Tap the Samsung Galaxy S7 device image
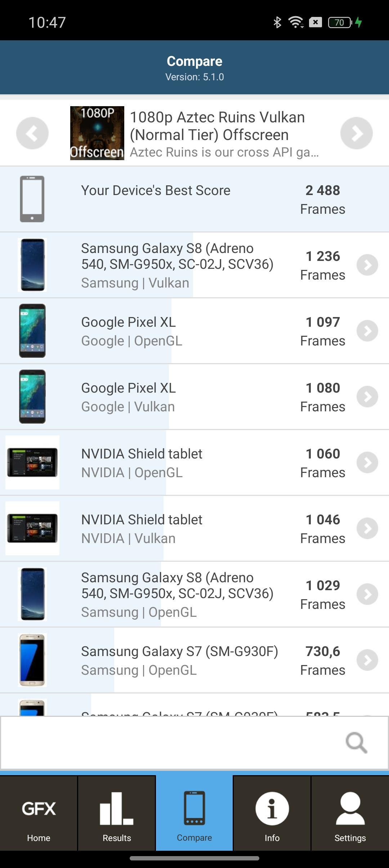 coord(32,660)
